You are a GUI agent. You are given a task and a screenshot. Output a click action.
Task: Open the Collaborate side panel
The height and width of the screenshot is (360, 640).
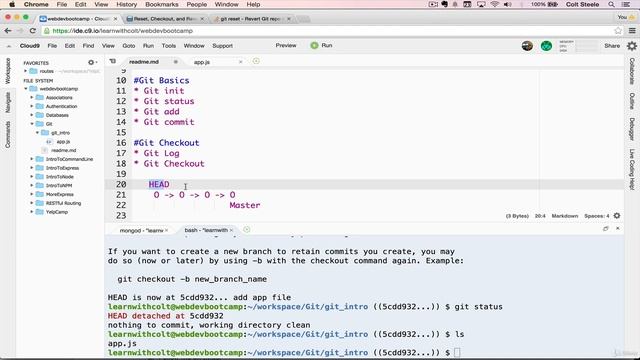(x=632, y=71)
